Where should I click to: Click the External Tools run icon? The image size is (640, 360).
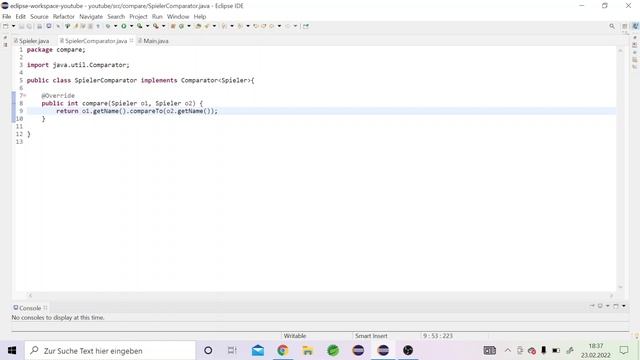[x=156, y=26]
